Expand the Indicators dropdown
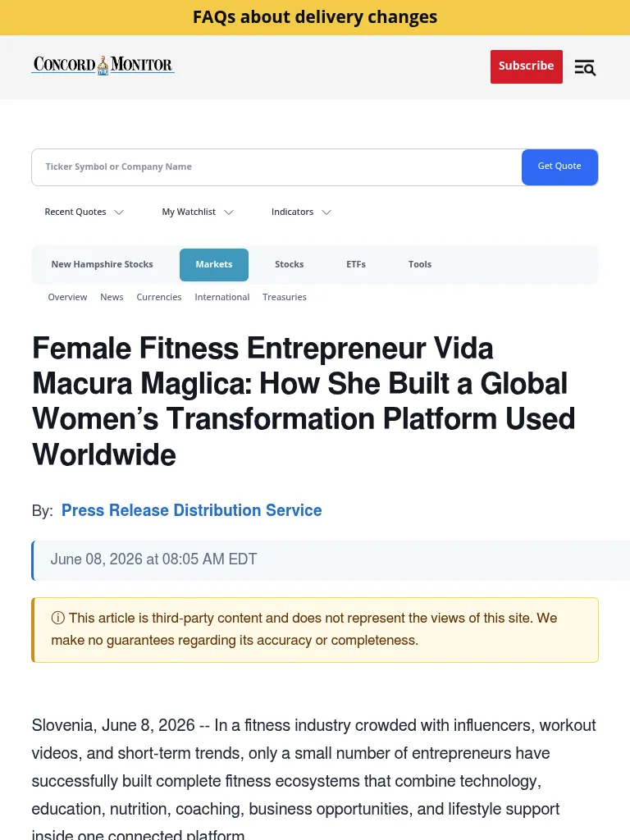The image size is (630, 840). pyautogui.click(x=301, y=212)
